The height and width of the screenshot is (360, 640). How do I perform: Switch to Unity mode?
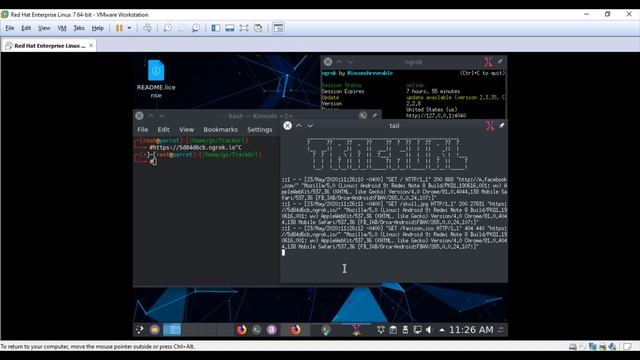point(258,28)
